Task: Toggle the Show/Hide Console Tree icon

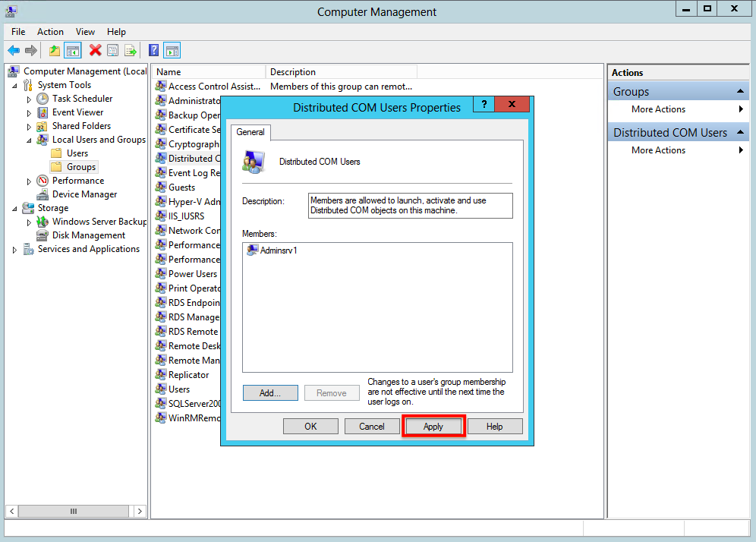Action: pyautogui.click(x=73, y=50)
